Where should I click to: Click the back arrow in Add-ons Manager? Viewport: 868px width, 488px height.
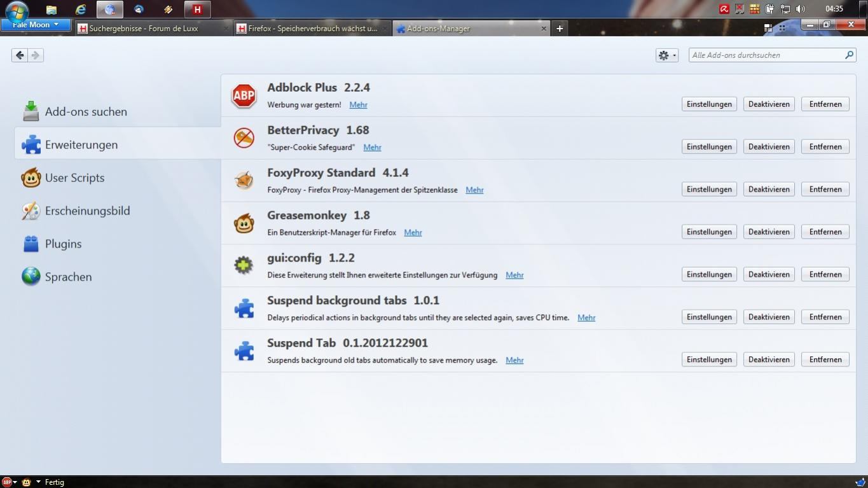tap(20, 55)
